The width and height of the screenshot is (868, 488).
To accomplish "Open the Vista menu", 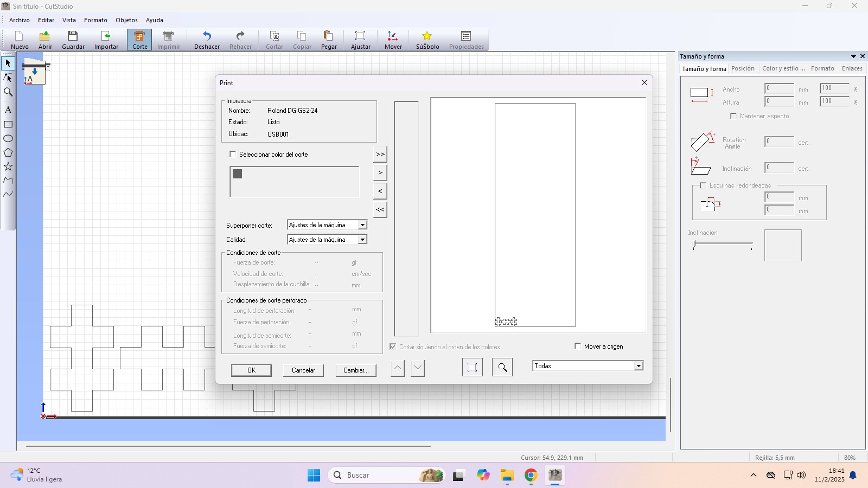I will coord(69,20).
